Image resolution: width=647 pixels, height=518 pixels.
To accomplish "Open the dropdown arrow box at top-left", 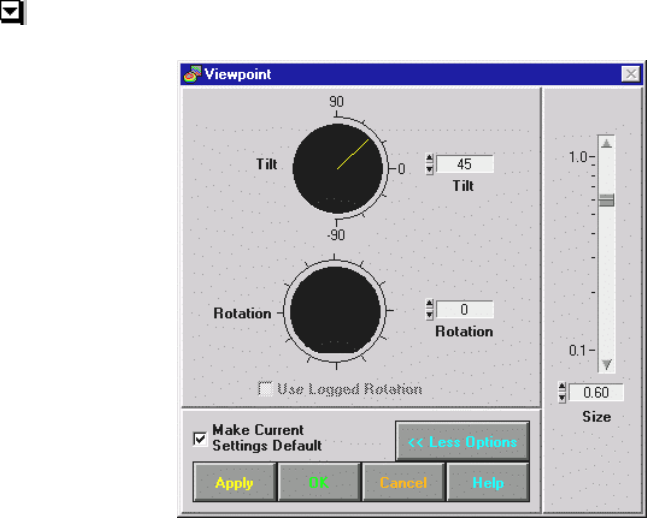I will [12, 12].
